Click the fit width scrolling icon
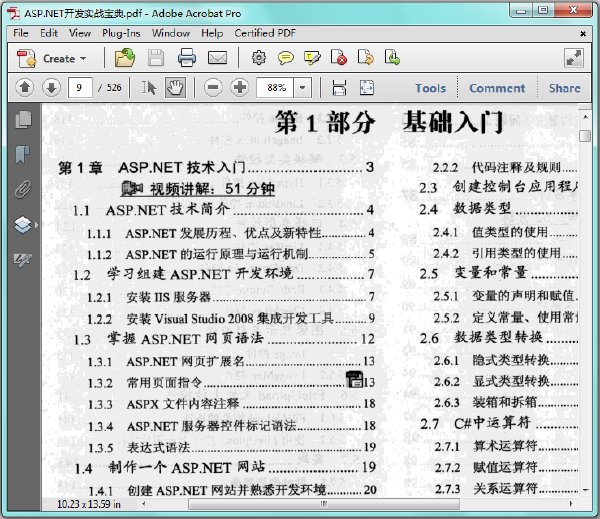Viewport: 600px width, 519px height. (x=339, y=88)
